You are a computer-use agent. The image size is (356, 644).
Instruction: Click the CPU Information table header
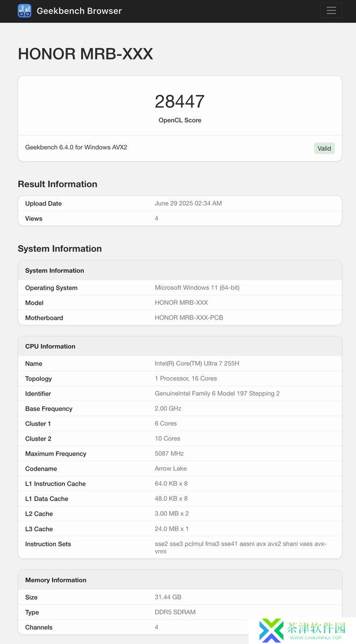[x=180, y=346]
